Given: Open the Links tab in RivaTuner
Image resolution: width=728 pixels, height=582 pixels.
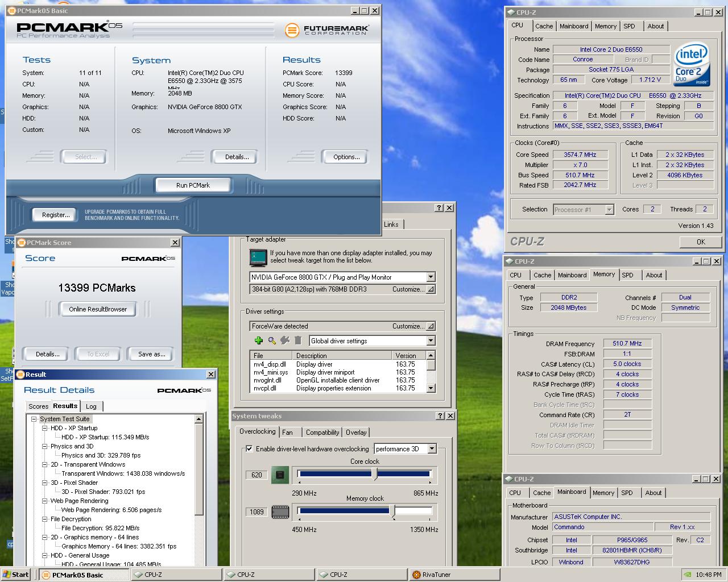Looking at the screenshot, I should tap(391, 225).
